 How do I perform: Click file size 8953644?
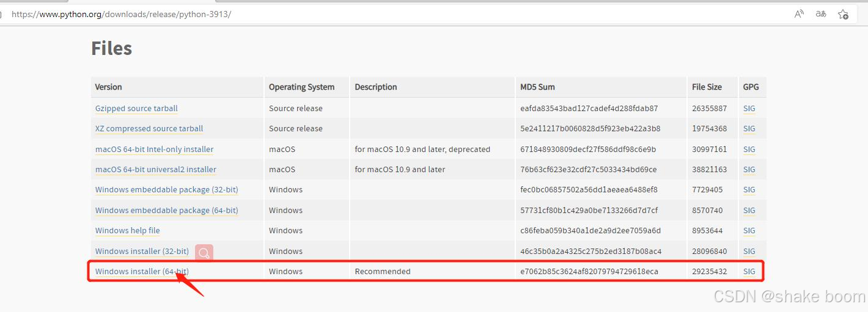click(707, 231)
